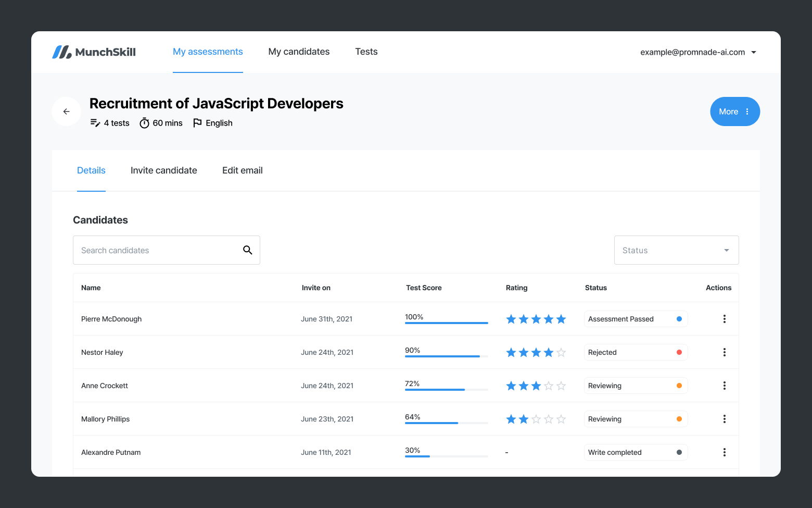Viewport: 812px width, 508px height.
Task: Click Anne Crockett's second star
Action: [524, 386]
